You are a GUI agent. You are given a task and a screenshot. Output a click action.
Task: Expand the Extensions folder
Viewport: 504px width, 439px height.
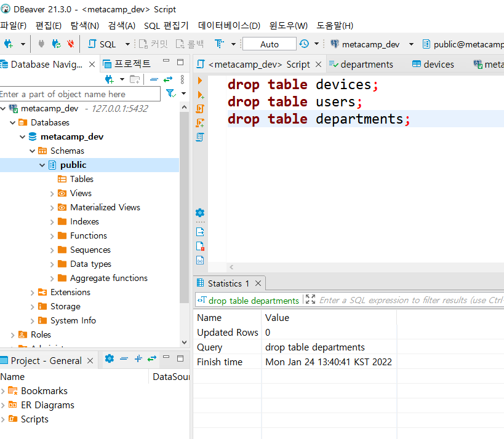click(x=32, y=293)
